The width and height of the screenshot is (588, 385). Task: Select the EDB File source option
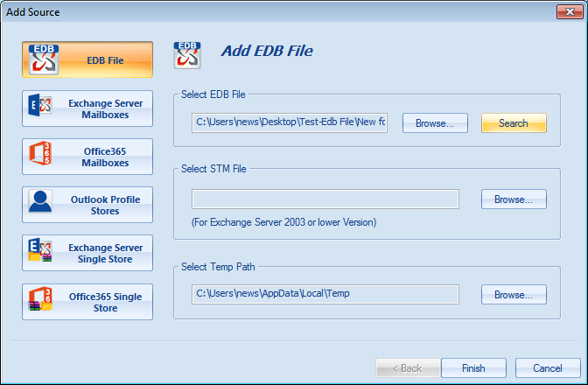pyautogui.click(x=87, y=59)
